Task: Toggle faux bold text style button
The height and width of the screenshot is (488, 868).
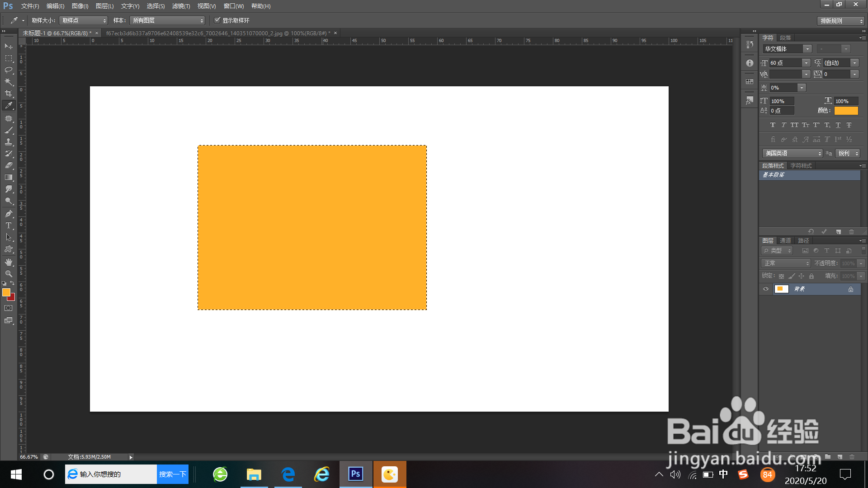Action: point(773,125)
